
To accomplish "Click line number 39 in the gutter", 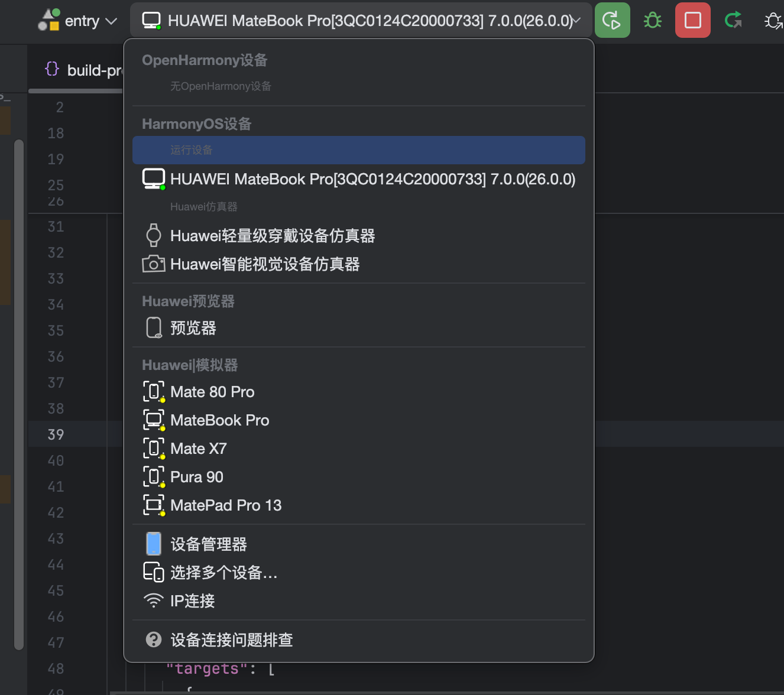I will tap(56, 434).
